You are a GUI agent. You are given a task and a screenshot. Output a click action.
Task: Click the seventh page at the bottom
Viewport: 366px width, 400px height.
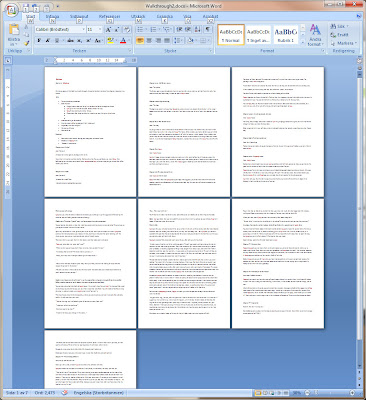(90, 359)
